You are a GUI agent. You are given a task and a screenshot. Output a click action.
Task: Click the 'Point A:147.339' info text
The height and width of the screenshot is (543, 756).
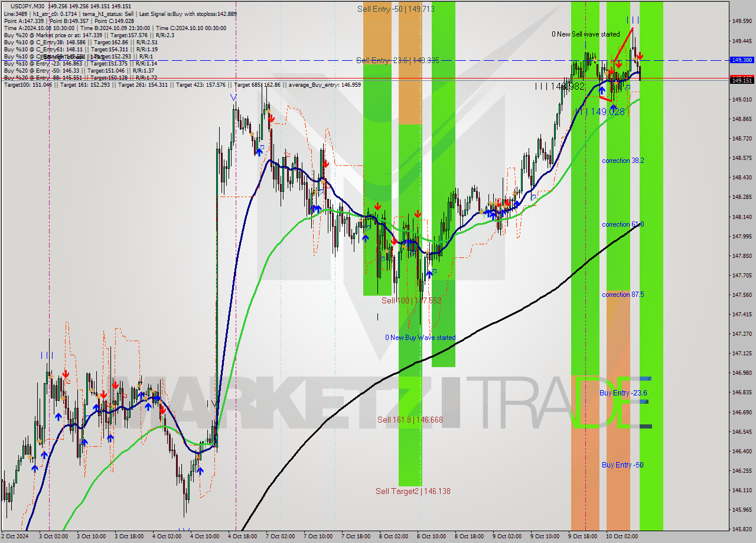[x=25, y=21]
